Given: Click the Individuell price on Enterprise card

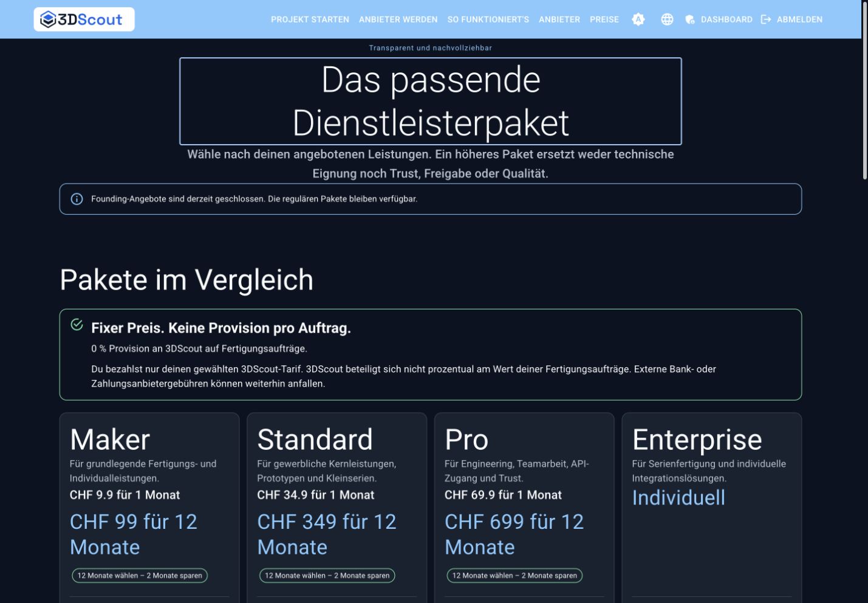Looking at the screenshot, I should coord(678,498).
